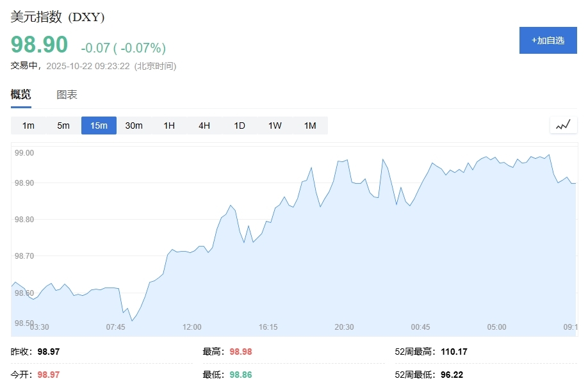Select the 30m interval
588x381 pixels.
click(x=134, y=126)
